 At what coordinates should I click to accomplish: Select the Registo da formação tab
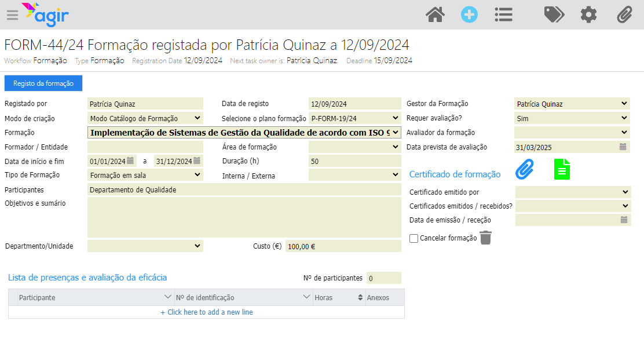(43, 83)
